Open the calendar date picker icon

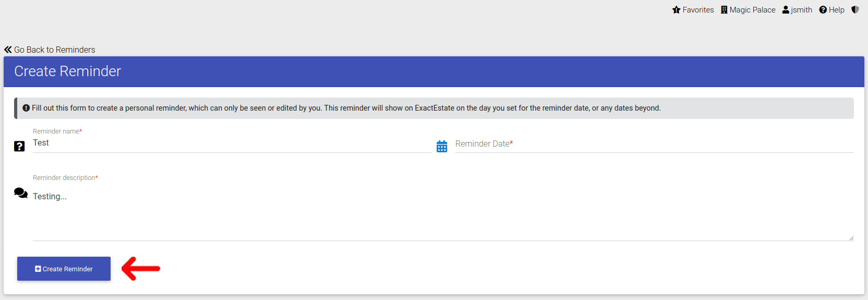click(x=442, y=147)
